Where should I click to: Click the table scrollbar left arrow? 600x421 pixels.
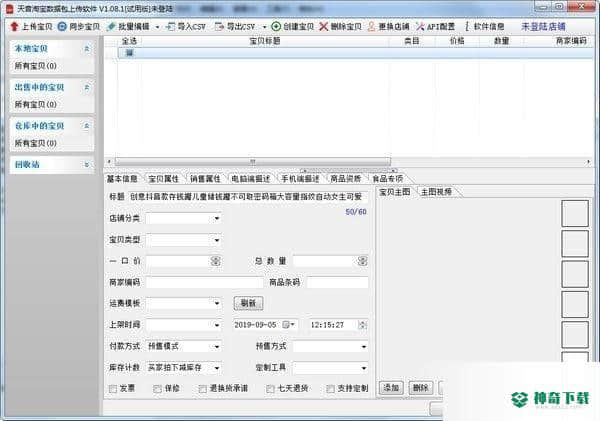(109, 162)
